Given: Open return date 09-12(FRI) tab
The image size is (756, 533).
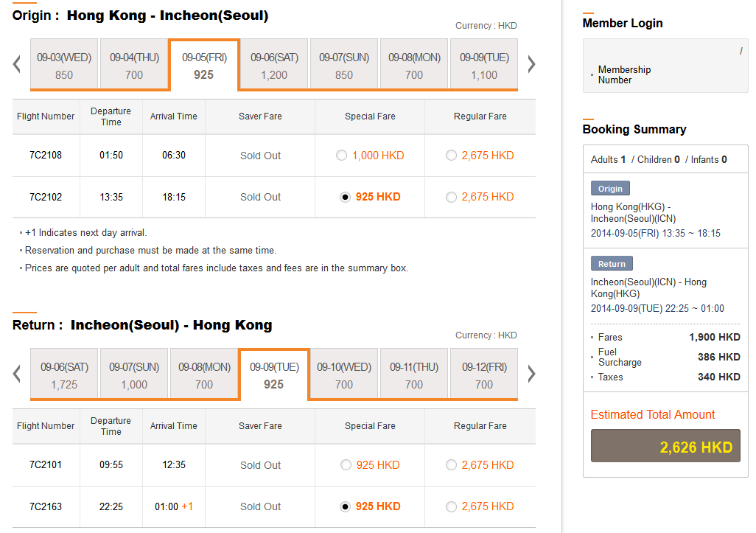Looking at the screenshot, I should [484, 375].
